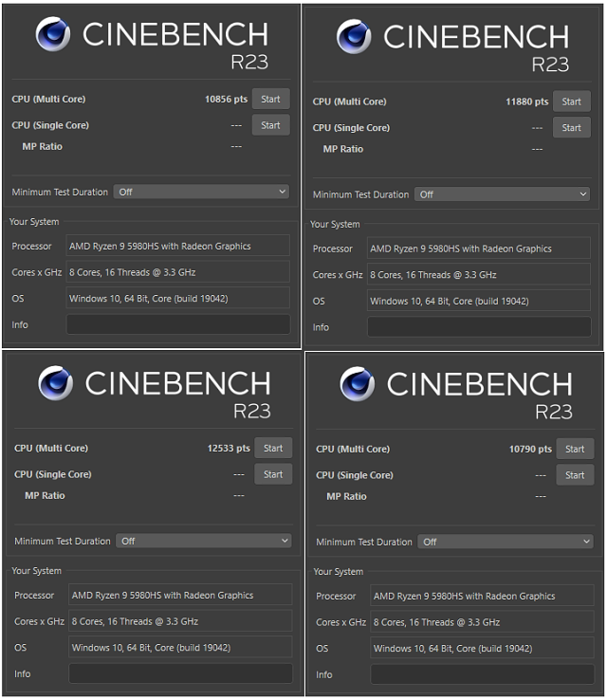The image size is (607, 700).
Task: Click CPU (Single Core) label in 12533 pts panel
Action: (x=53, y=474)
